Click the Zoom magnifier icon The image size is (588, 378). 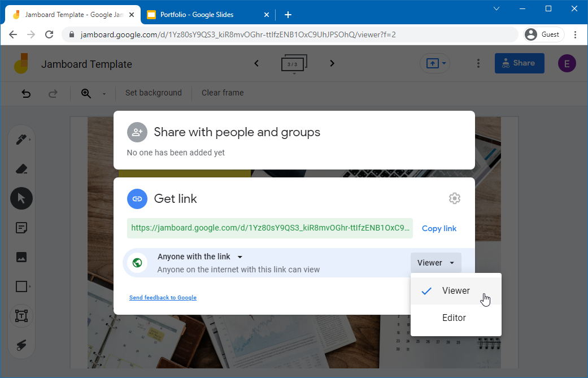(85, 93)
